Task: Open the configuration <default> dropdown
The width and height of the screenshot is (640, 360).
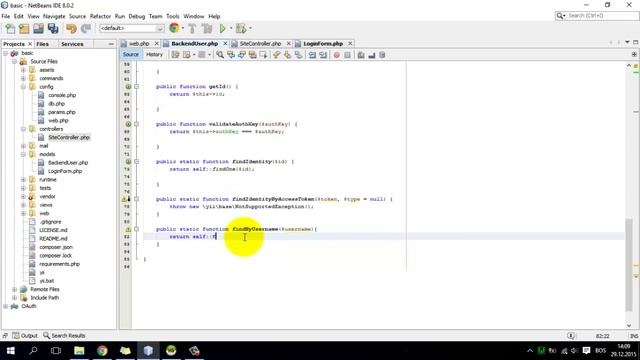Action: (x=131, y=28)
